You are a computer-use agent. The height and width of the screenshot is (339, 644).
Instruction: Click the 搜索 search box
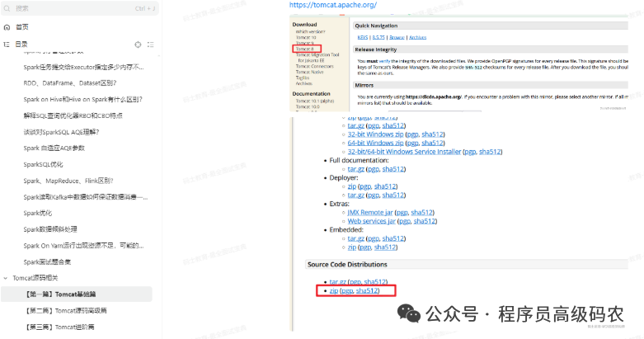pyautogui.click(x=80, y=8)
